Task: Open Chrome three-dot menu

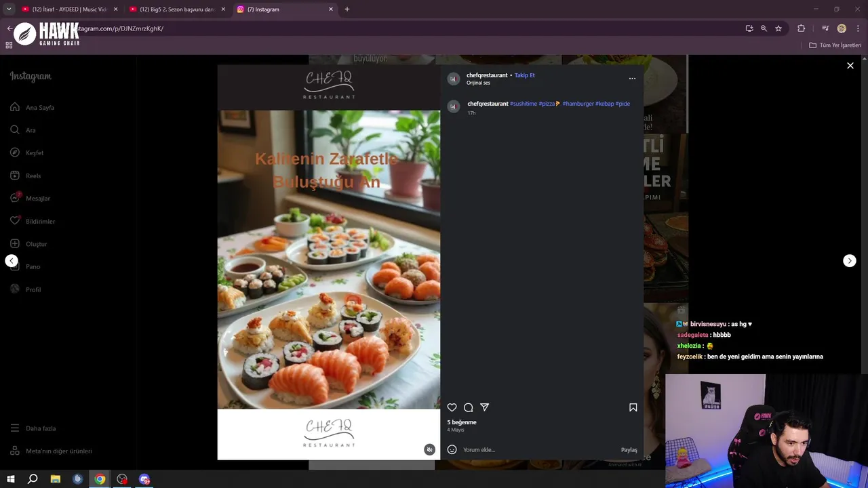Action: coord(857,28)
